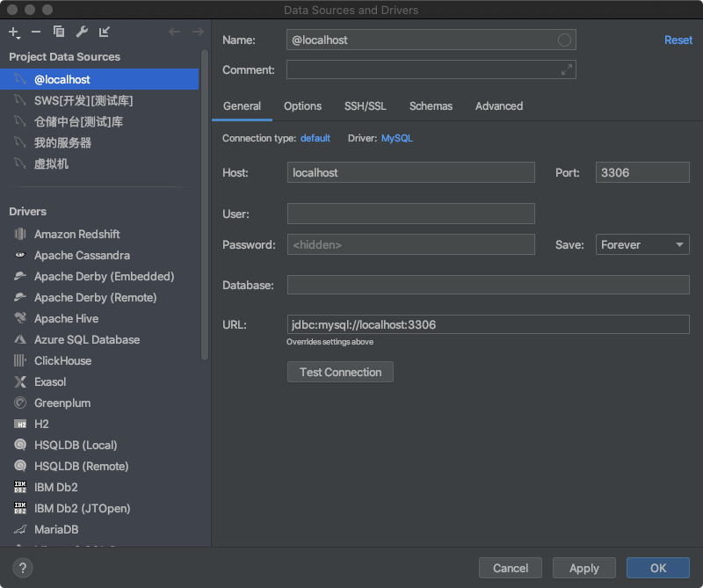Image resolution: width=703 pixels, height=588 pixels.
Task: Click the add data source plus icon
Action: (x=14, y=33)
